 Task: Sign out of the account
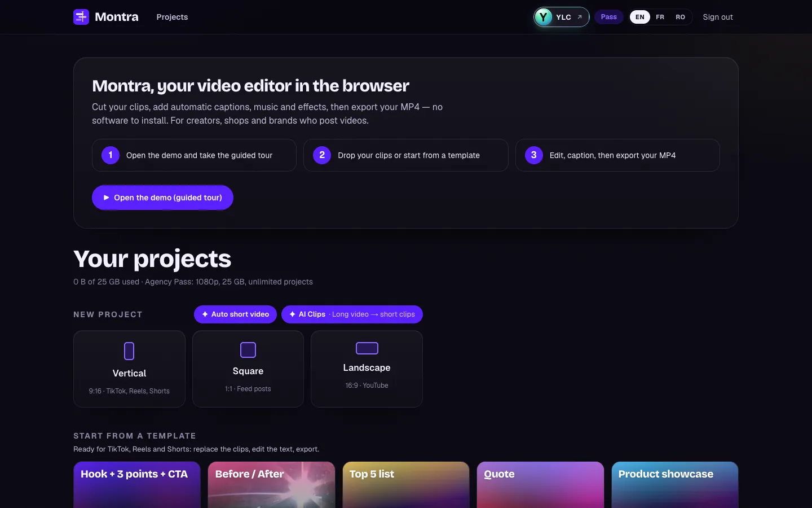[x=718, y=17]
